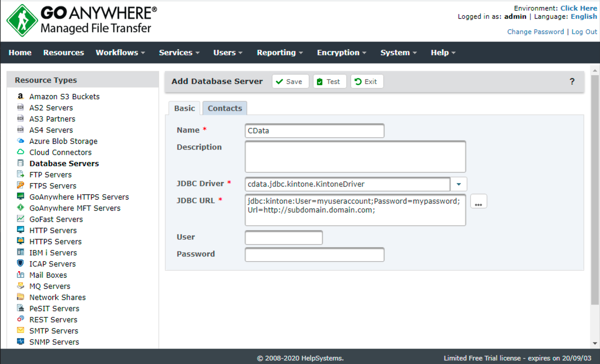Click the PeSIT Servers icon
The height and width of the screenshot is (364, 600).
[21, 308]
